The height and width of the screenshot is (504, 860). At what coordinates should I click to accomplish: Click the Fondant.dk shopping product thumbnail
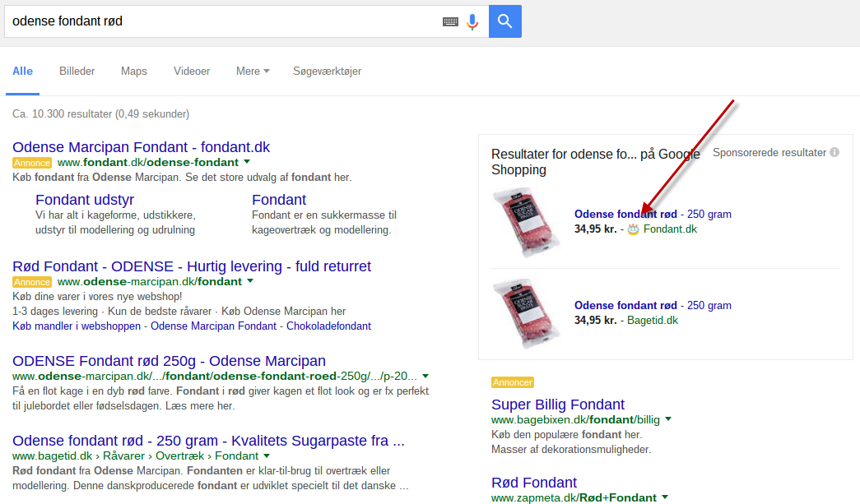pyautogui.click(x=525, y=222)
